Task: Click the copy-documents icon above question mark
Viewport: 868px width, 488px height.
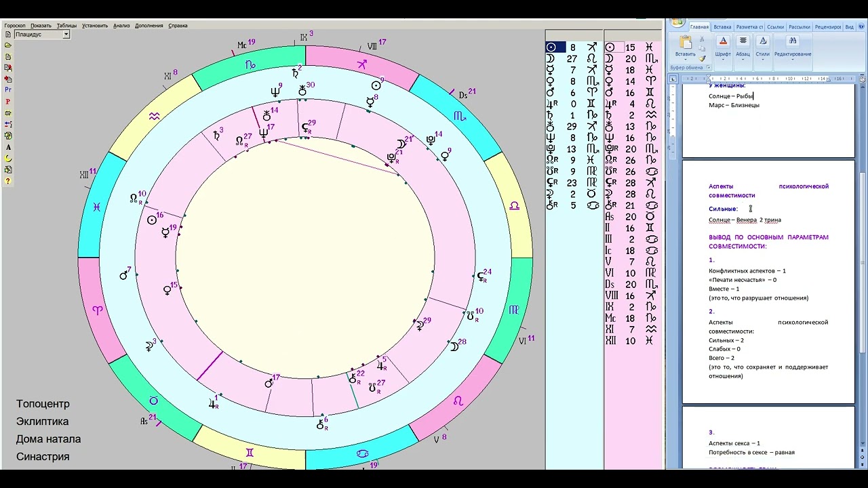Action: [8, 169]
